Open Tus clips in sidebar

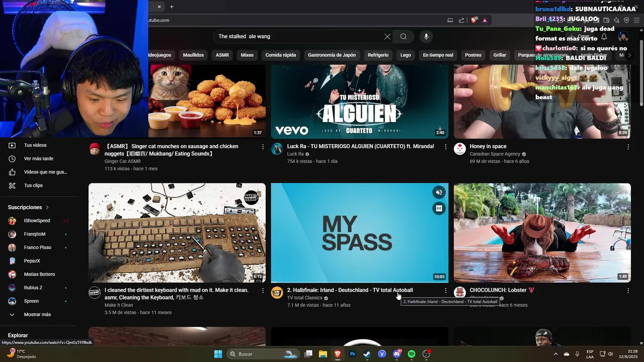coord(39,186)
